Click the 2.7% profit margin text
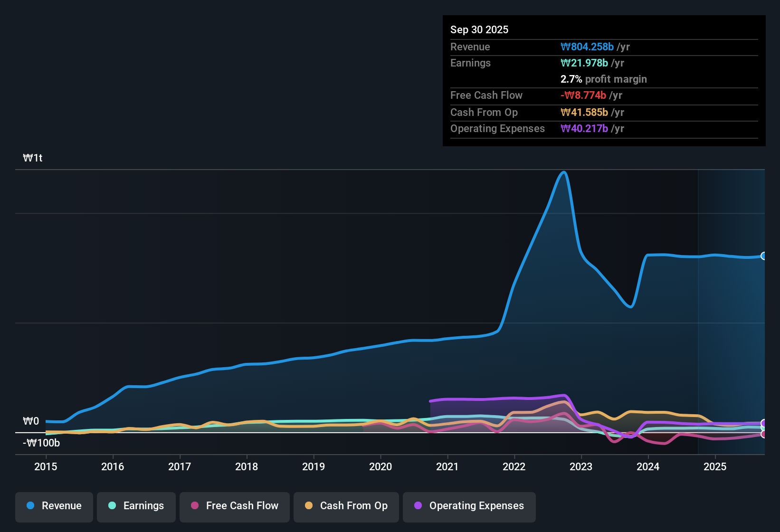Image resolution: width=780 pixels, height=532 pixels. click(x=603, y=79)
